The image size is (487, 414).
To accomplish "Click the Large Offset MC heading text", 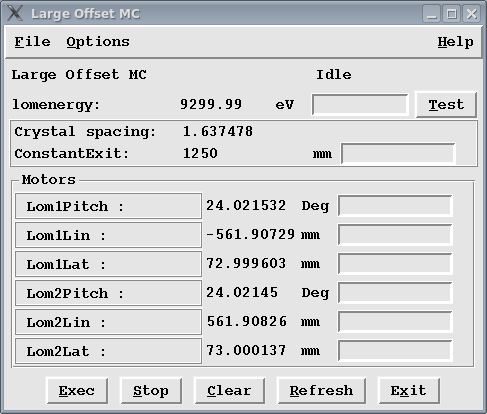I will pyautogui.click(x=79, y=75).
